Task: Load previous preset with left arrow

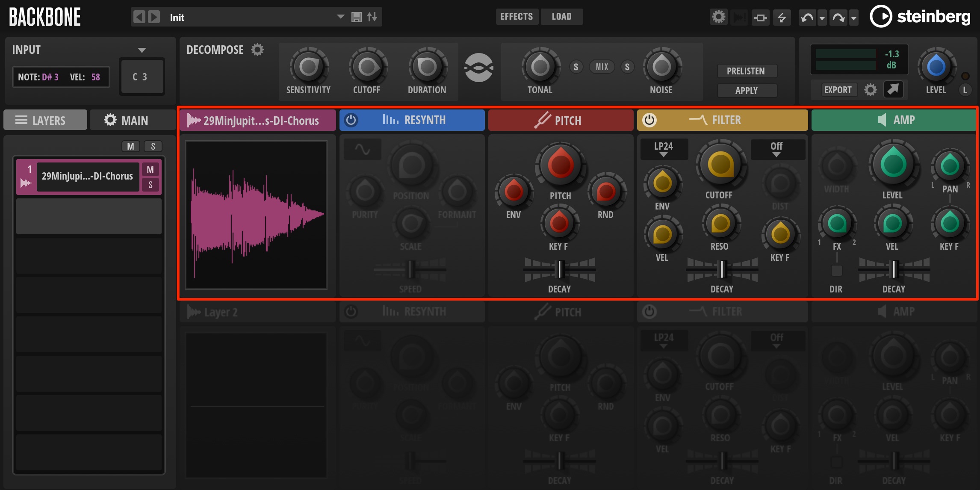Action: (139, 17)
